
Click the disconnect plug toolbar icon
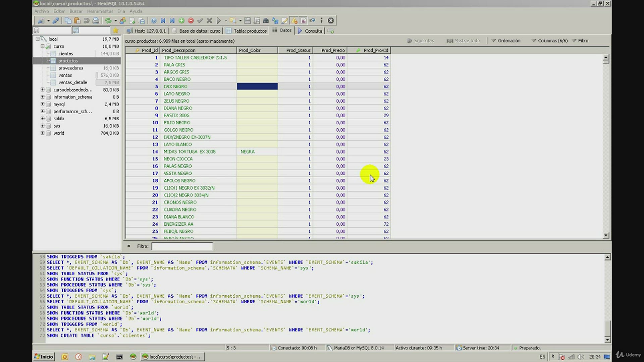tap(56, 21)
